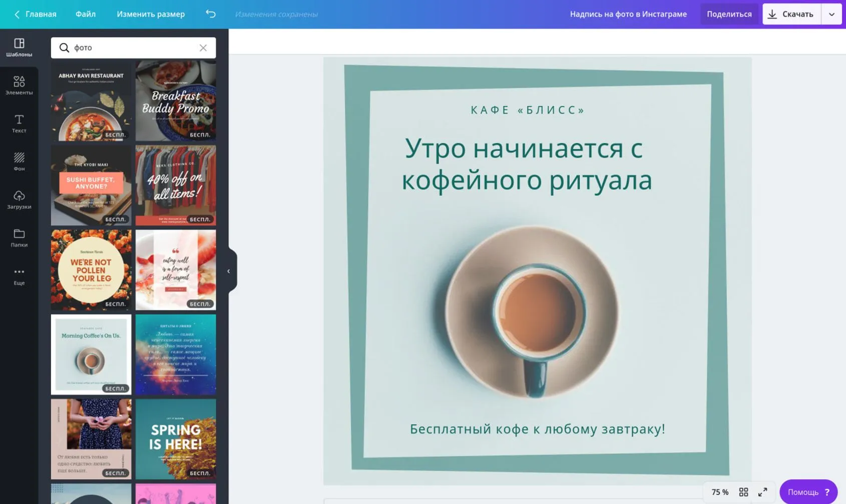846x504 pixels.
Task: Clear the search field with X
Action: coord(203,48)
